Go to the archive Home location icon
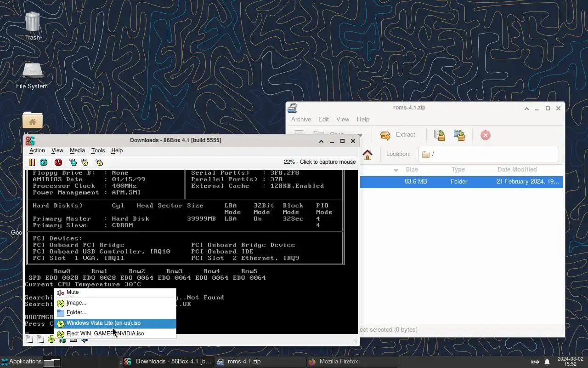Image resolution: width=588 pixels, height=368 pixels. (x=367, y=155)
